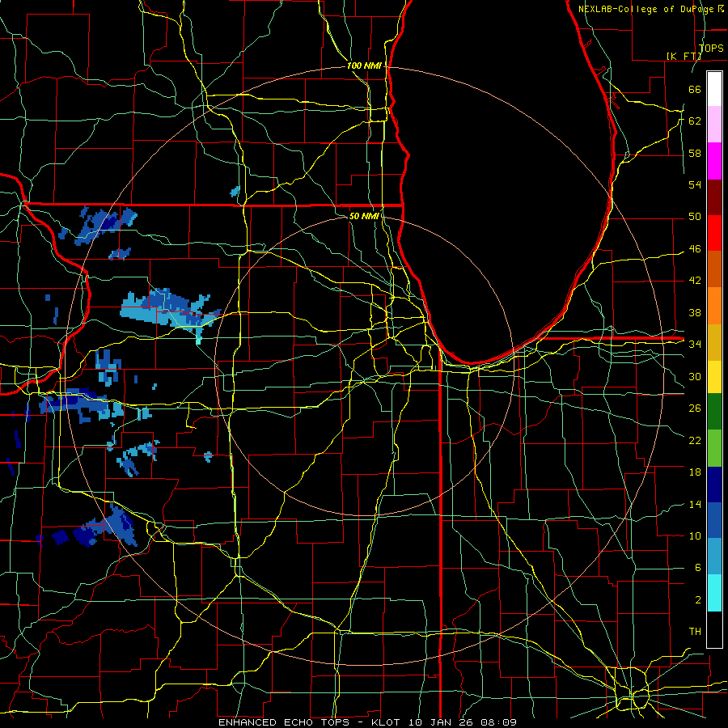Click the legend value 26
The image size is (728, 728).
point(695,408)
